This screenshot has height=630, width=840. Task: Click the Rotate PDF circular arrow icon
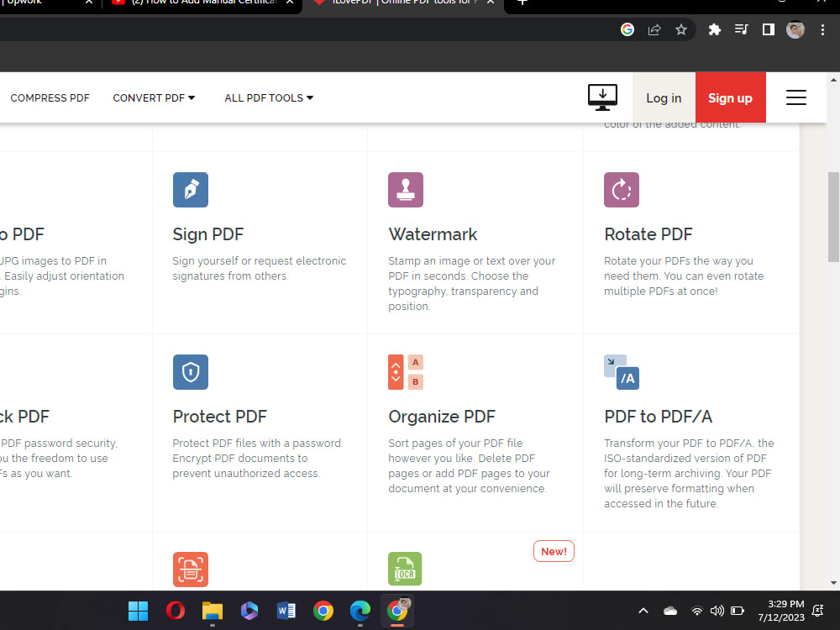pos(621,190)
